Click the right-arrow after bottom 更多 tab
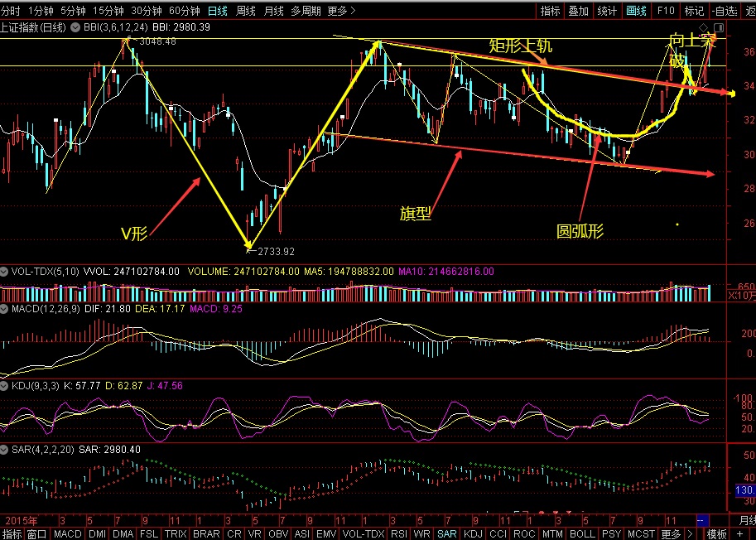 (x=691, y=533)
